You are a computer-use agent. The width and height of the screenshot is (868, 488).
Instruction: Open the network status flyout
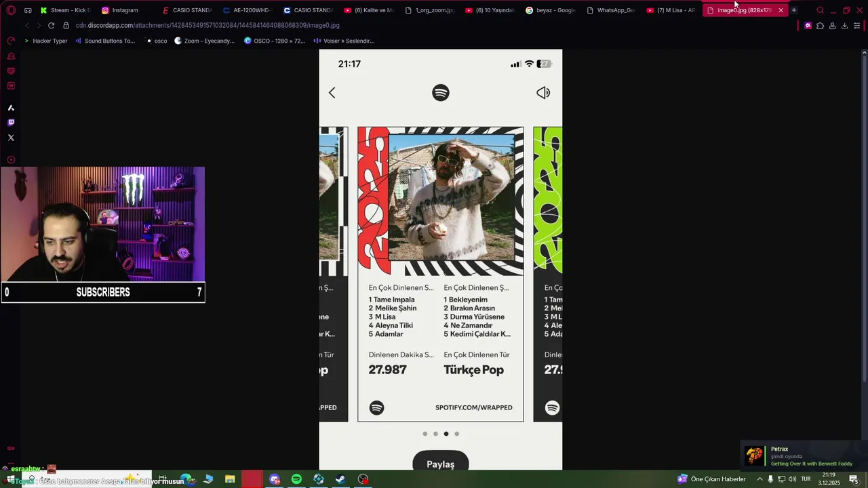pos(781,479)
